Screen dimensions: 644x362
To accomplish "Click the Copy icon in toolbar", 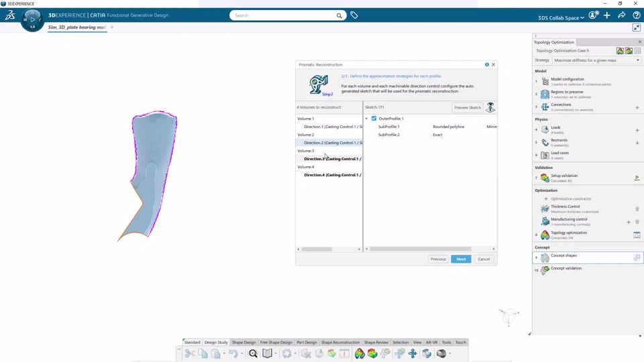I will pos(203,353).
